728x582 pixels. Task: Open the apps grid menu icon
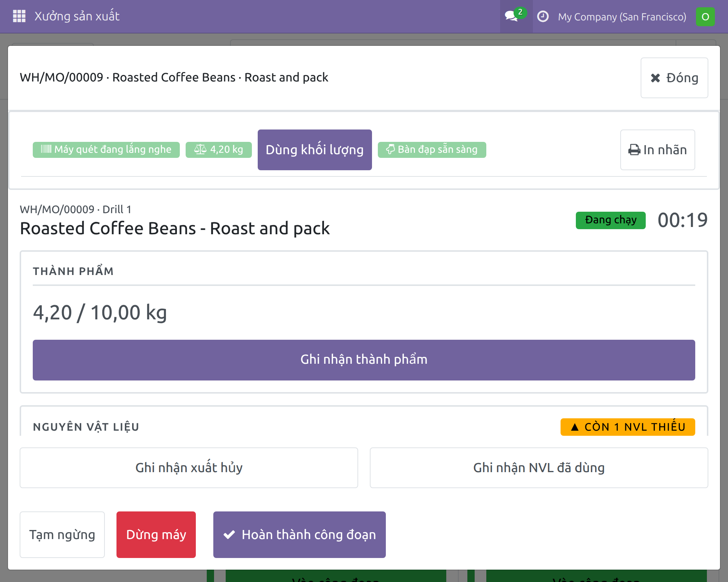(x=19, y=16)
